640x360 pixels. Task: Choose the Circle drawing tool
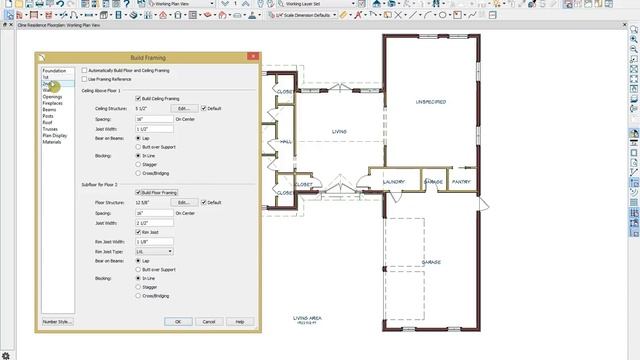pyautogui.click(x=442, y=16)
